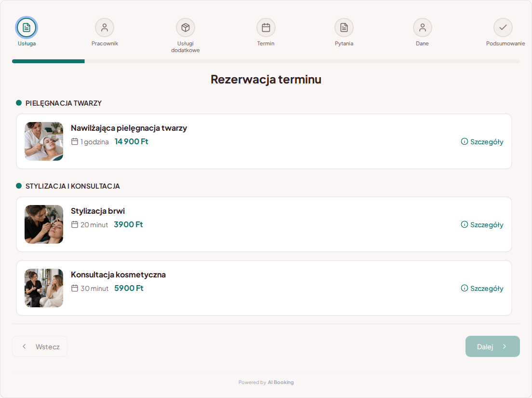Click the Dane step person icon
The width and height of the screenshot is (532, 398).
pos(423,27)
